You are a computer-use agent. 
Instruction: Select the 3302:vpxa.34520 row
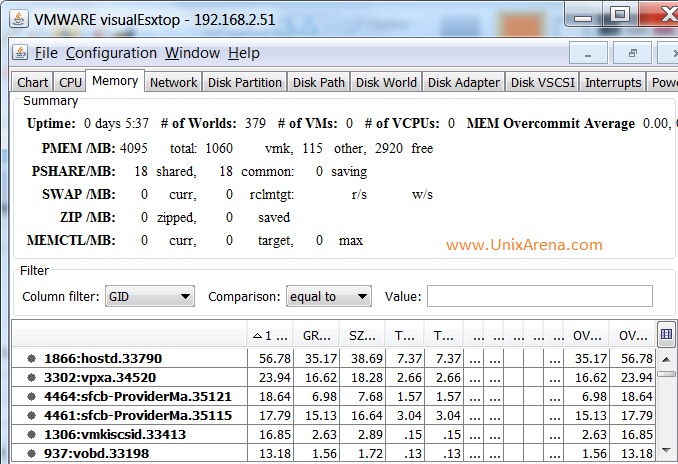click(333, 378)
